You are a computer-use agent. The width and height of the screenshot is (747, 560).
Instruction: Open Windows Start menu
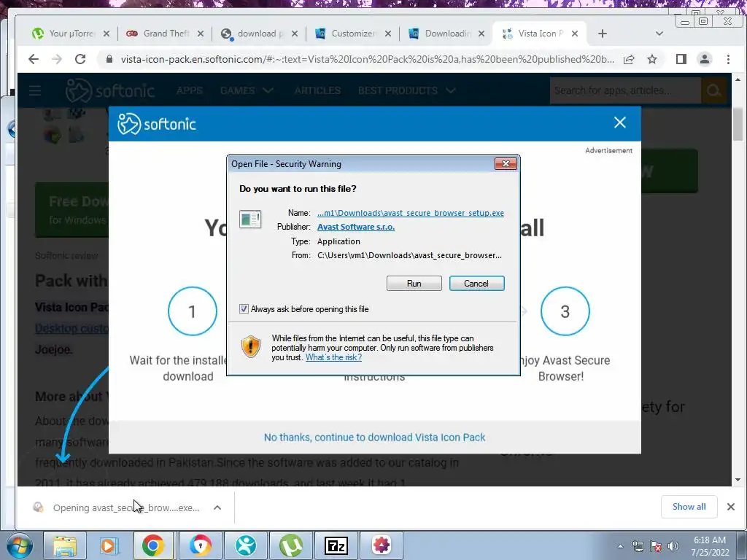tap(19, 545)
